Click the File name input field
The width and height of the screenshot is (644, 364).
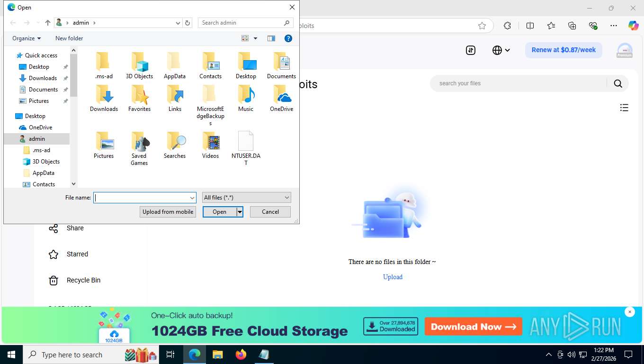click(x=141, y=198)
